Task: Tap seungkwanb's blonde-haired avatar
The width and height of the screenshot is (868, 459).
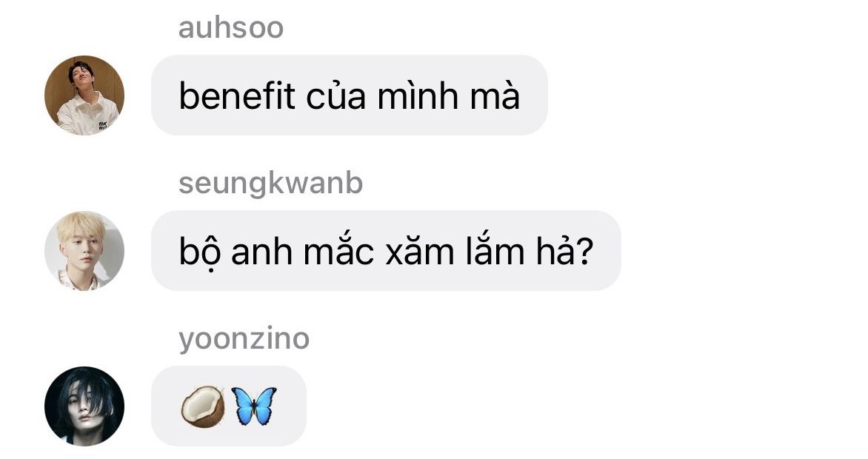Action: pyautogui.click(x=84, y=251)
